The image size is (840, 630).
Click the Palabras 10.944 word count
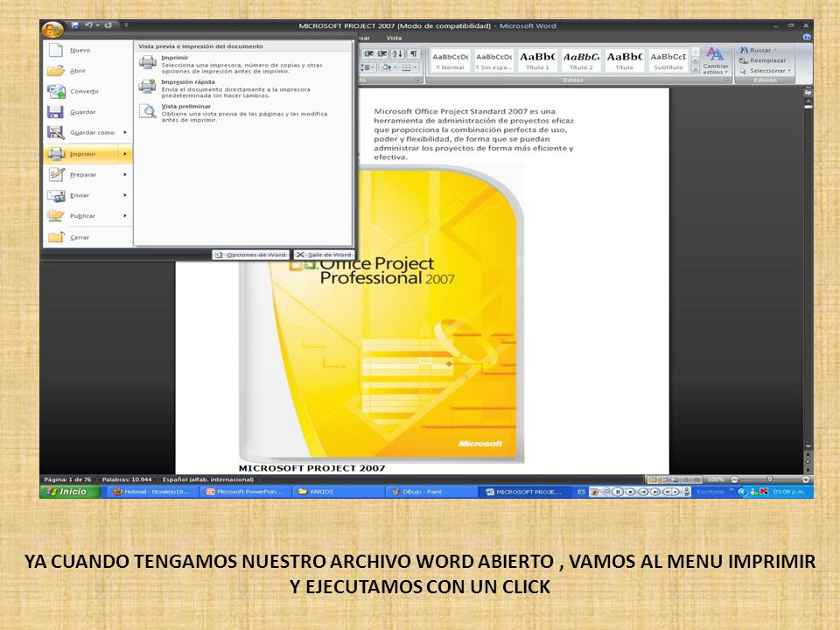click(x=127, y=479)
